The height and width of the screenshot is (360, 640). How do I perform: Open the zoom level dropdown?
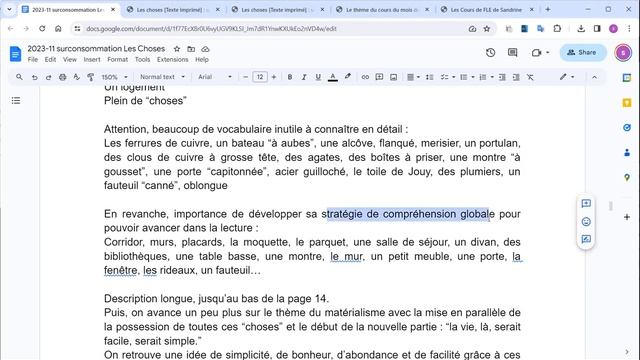point(114,77)
